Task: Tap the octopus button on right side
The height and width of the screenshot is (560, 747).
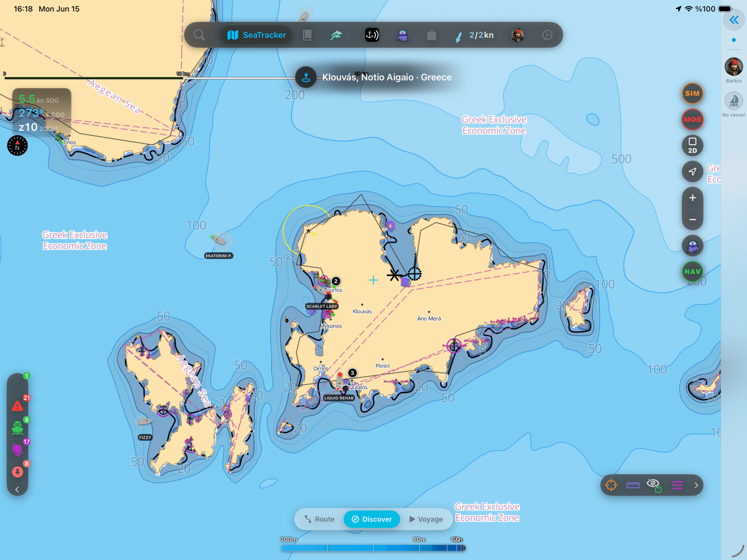Action: tap(692, 246)
